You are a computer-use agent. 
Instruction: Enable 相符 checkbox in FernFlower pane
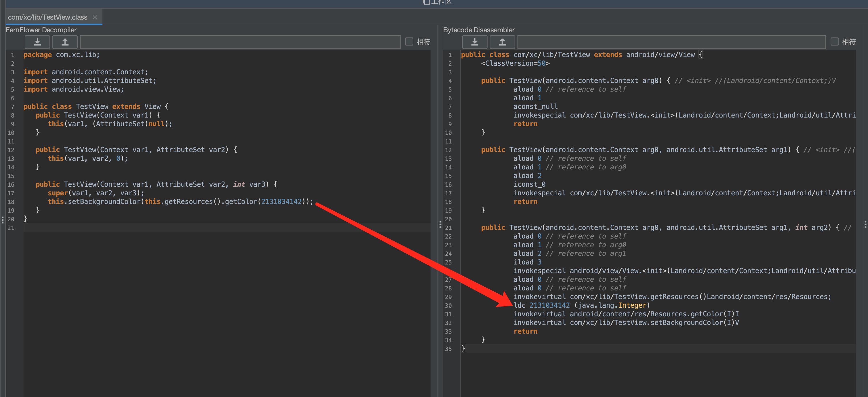(x=409, y=41)
